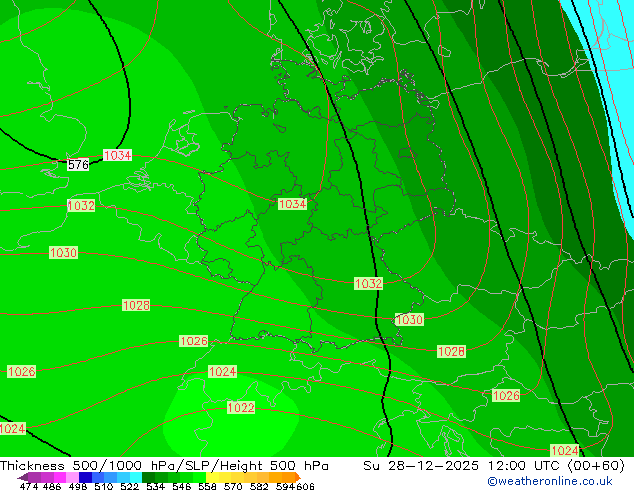
Task: Click the 1034 label beside the 576 label
Action: [118, 155]
